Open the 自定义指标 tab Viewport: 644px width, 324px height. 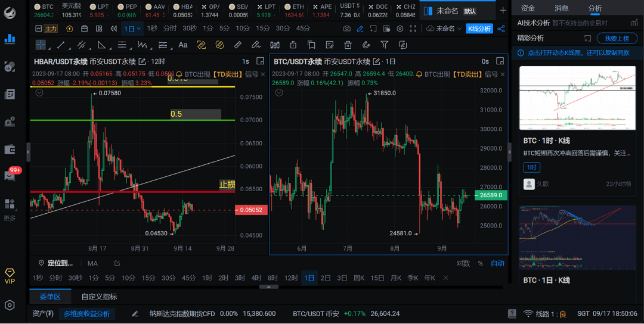(x=99, y=297)
